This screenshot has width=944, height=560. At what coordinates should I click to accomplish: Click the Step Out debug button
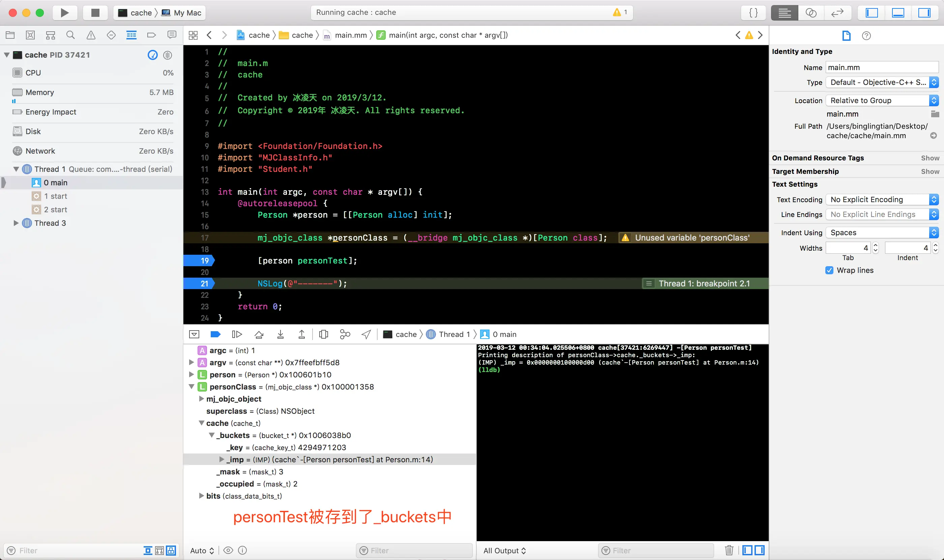click(x=301, y=334)
